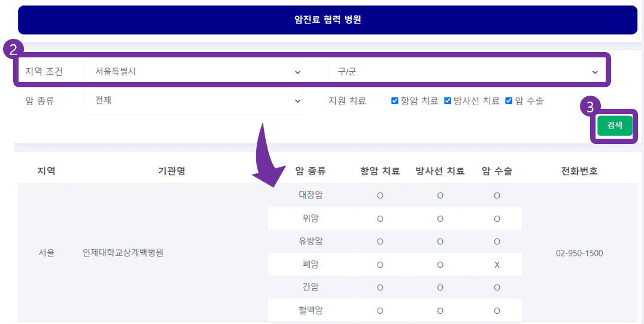Click the green 검색 button

pyautogui.click(x=615, y=126)
